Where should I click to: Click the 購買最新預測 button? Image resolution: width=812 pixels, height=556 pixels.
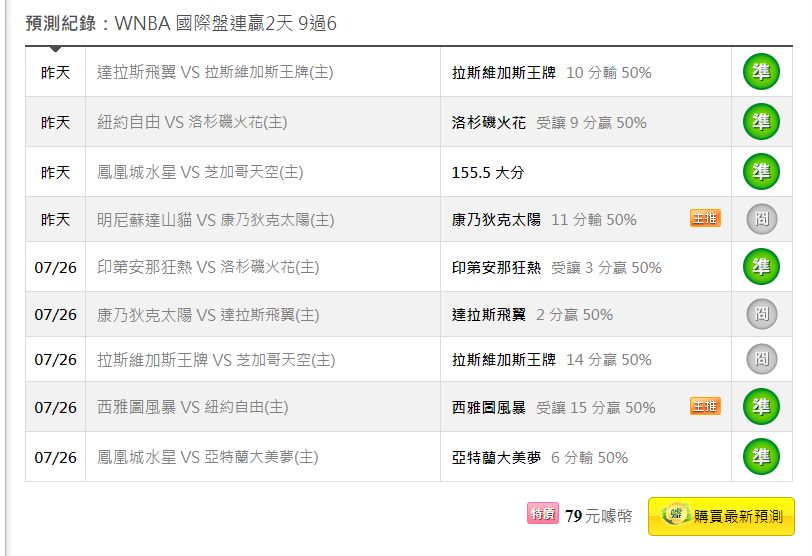(x=721, y=516)
